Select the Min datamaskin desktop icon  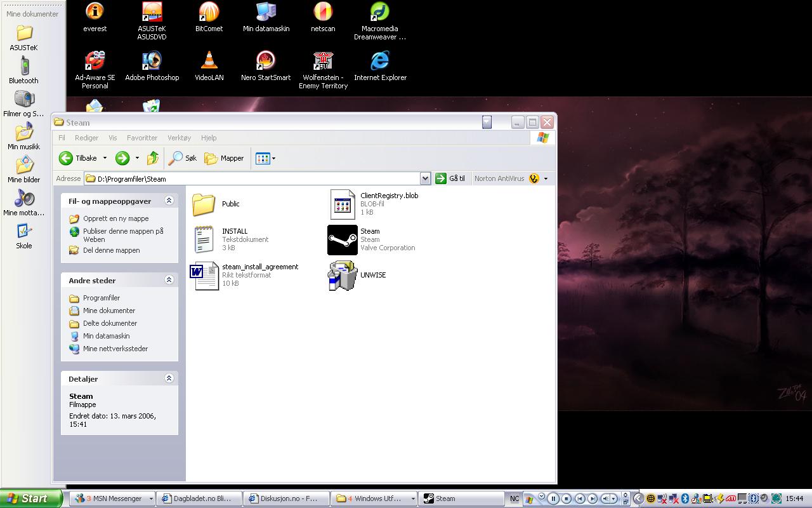click(266, 17)
